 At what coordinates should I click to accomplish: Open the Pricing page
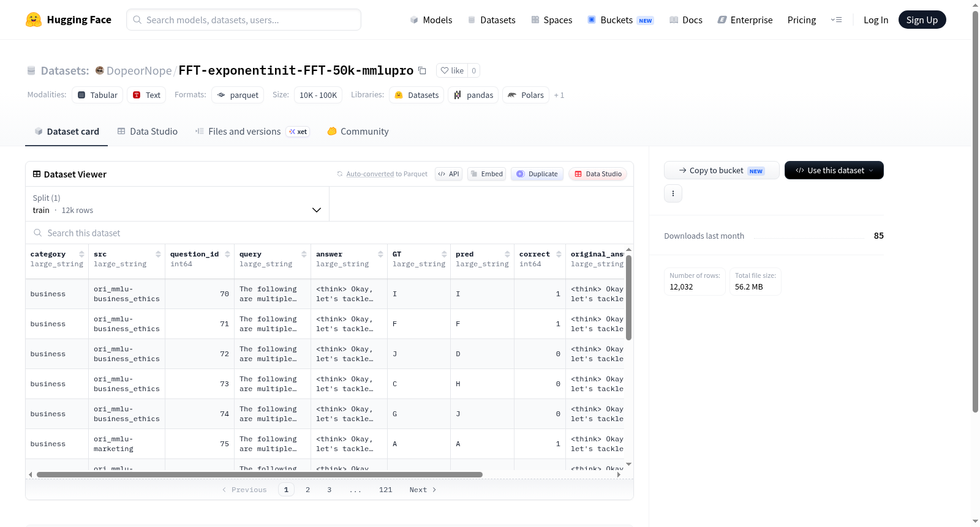(802, 20)
